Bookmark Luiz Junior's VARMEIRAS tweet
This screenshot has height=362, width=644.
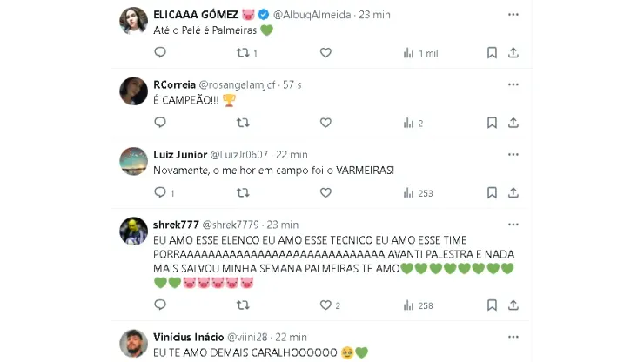point(492,192)
